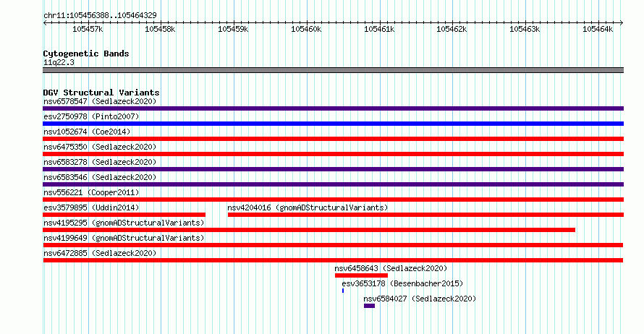The height and width of the screenshot is (334, 644).
Task: Click the 105458k ruler label
Action: (x=160, y=29)
